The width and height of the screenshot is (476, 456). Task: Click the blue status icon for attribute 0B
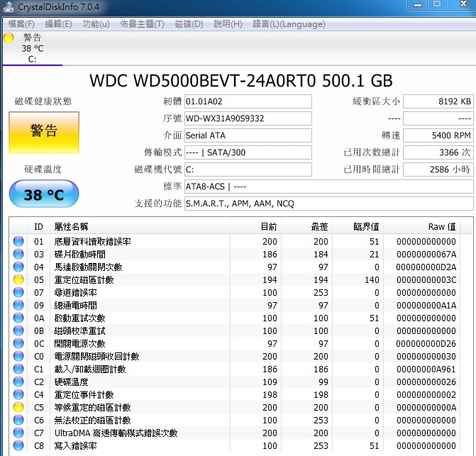pyautogui.click(x=18, y=330)
